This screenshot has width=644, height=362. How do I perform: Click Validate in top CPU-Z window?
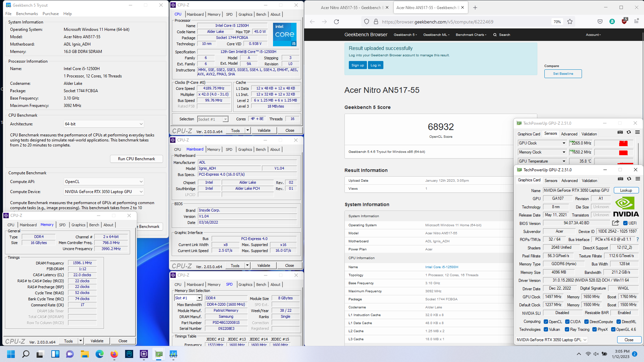pos(264,130)
